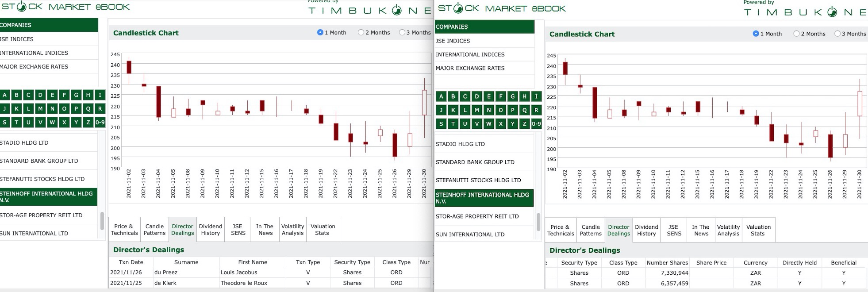The height and width of the screenshot is (292, 868).
Task: Expand MAJOR EXCHANGE RATES in left window
Action: pyautogui.click(x=34, y=66)
